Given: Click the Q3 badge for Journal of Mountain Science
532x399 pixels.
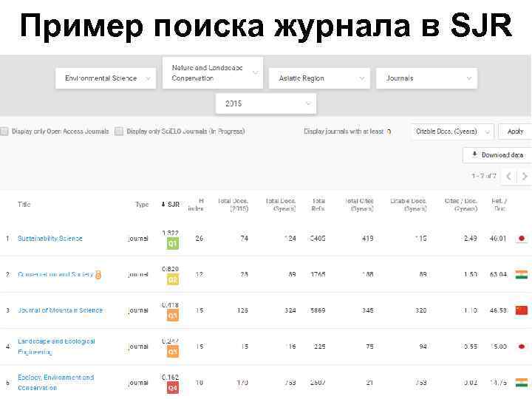Looking at the screenshot, I should tap(172, 316).
